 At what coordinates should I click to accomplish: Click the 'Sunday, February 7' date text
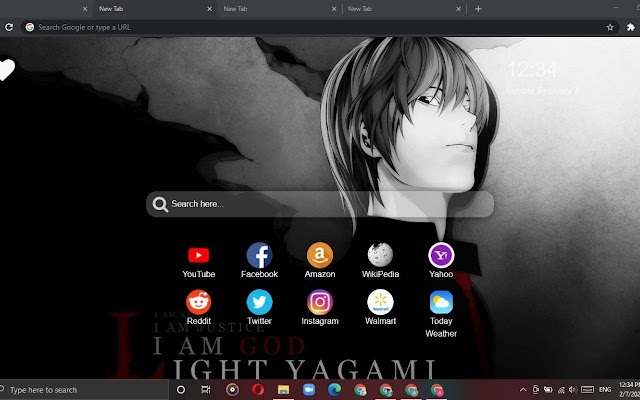click(x=542, y=91)
